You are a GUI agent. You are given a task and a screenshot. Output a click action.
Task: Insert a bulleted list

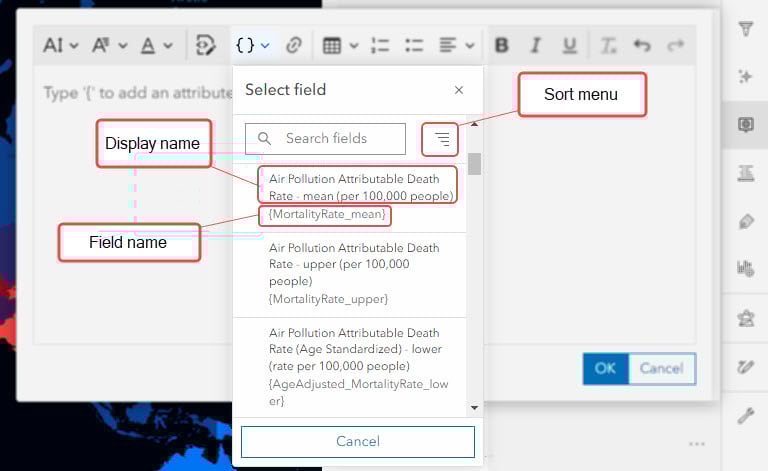point(414,46)
